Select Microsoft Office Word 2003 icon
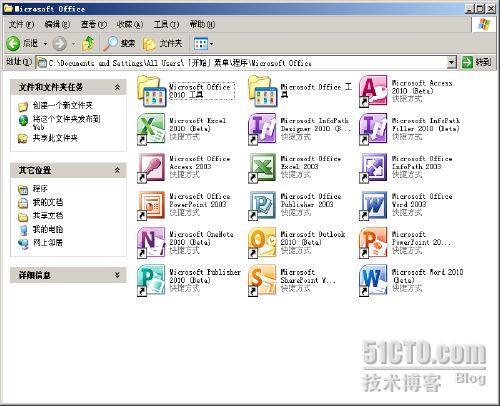The height and width of the screenshot is (406, 500). (373, 205)
